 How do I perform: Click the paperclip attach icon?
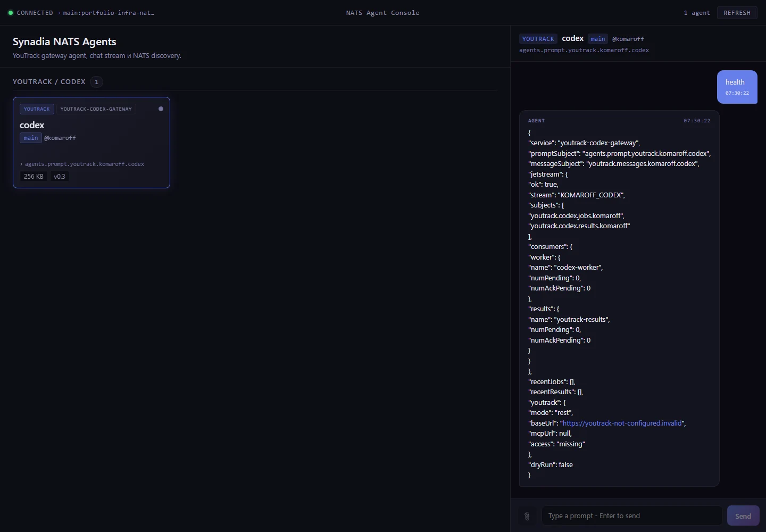[x=527, y=516]
